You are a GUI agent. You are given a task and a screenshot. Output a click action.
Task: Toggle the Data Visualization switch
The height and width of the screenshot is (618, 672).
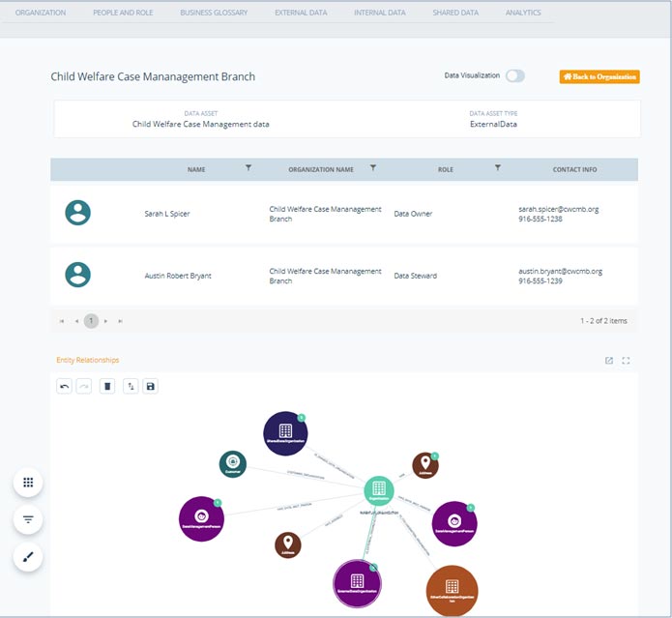click(x=514, y=75)
